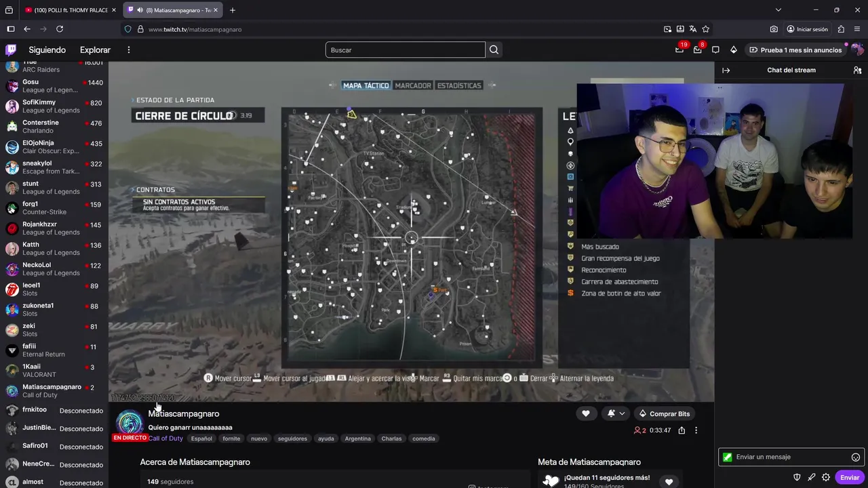Open the Firefox hamburger application menu
The height and width of the screenshot is (488, 868).
[857, 29]
